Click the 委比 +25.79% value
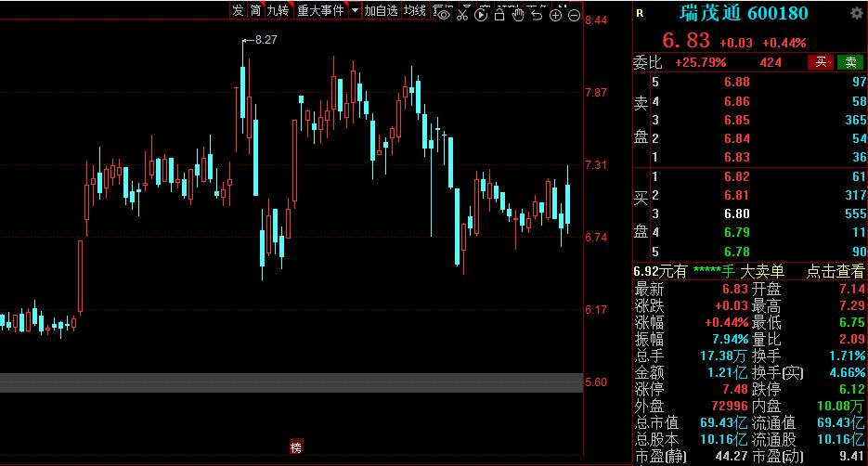 (700, 62)
